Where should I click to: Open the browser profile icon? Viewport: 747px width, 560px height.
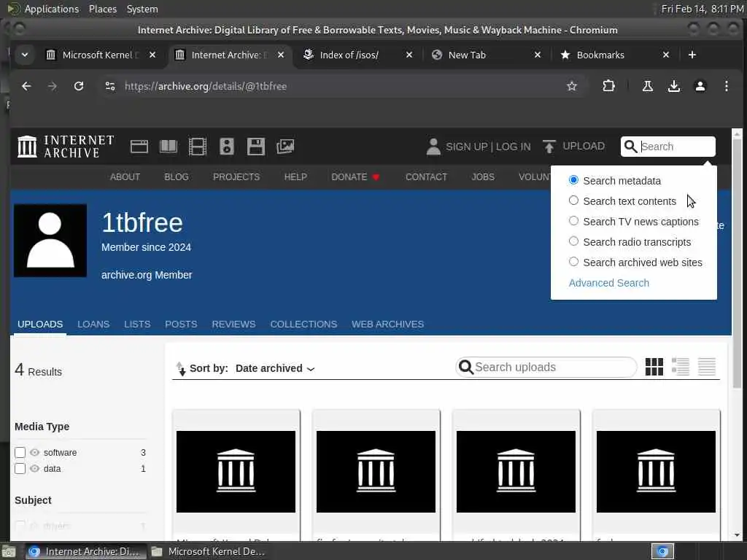point(700,86)
